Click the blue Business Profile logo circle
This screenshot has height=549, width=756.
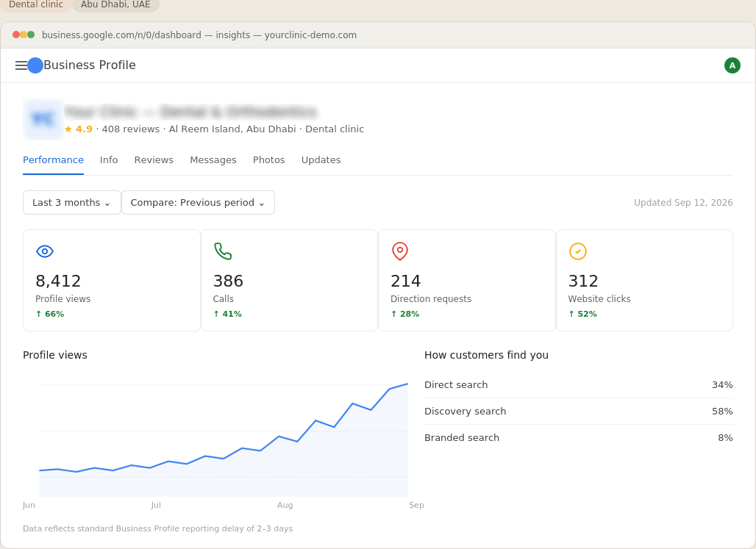[x=35, y=65]
